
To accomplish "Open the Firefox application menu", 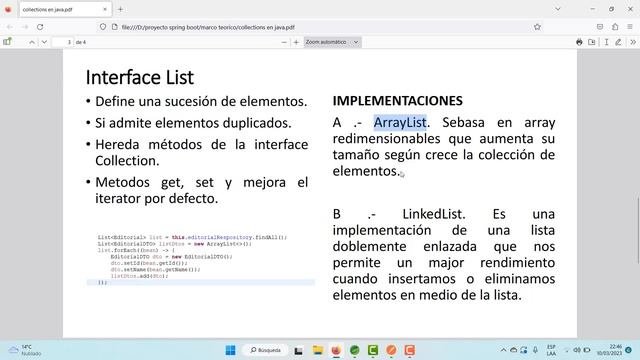I will (x=630, y=27).
